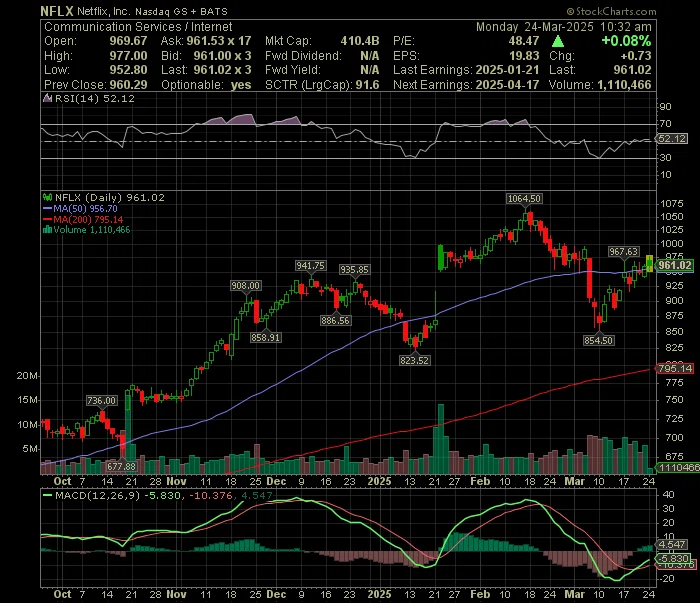Click the Last Earnings date 2025-01-21

(x=507, y=70)
